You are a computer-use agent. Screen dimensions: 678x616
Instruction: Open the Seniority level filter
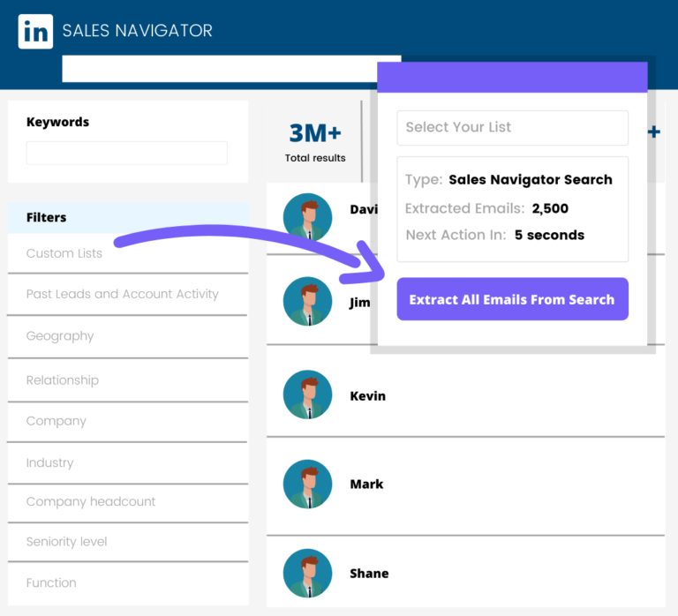click(67, 542)
